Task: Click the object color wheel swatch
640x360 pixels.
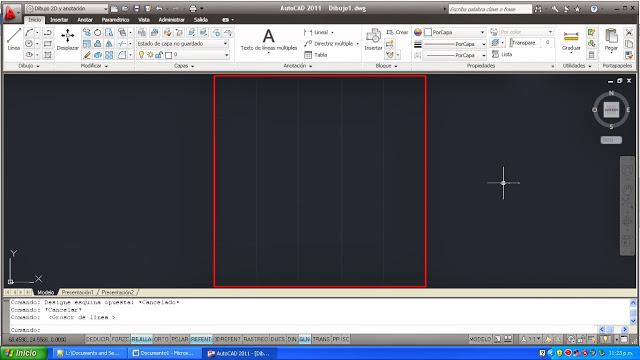Action: click(x=418, y=32)
